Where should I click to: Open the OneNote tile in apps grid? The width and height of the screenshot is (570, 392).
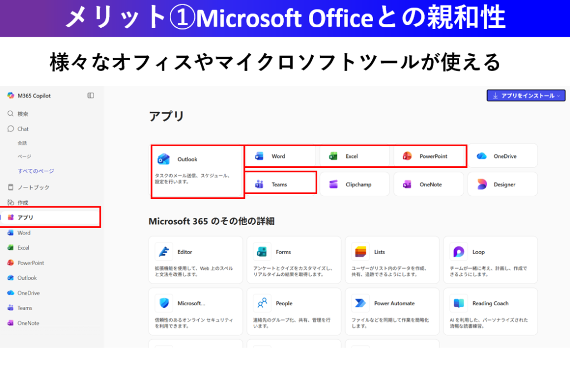point(428,184)
